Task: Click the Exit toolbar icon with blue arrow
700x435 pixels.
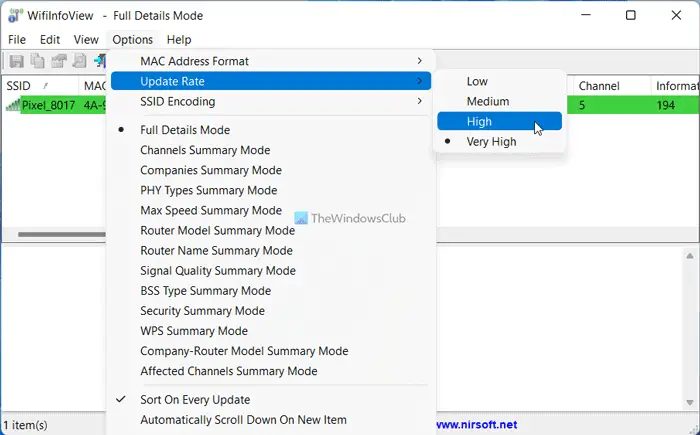Action: 100,61
